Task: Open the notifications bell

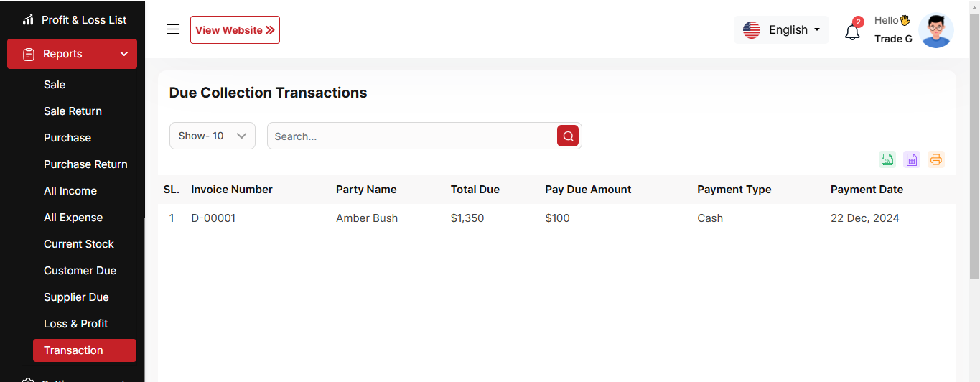Action: 852,32
